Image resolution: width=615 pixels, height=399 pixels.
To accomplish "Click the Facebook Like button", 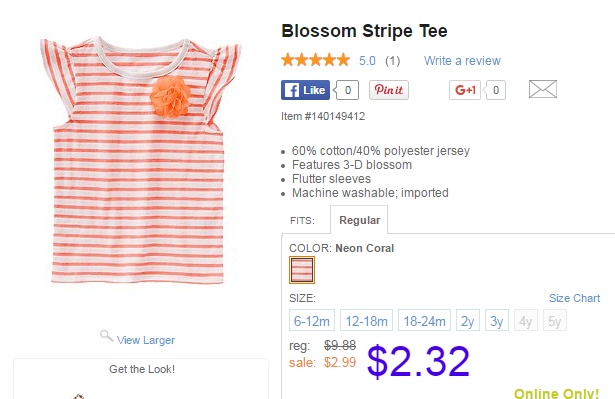I will [305, 90].
